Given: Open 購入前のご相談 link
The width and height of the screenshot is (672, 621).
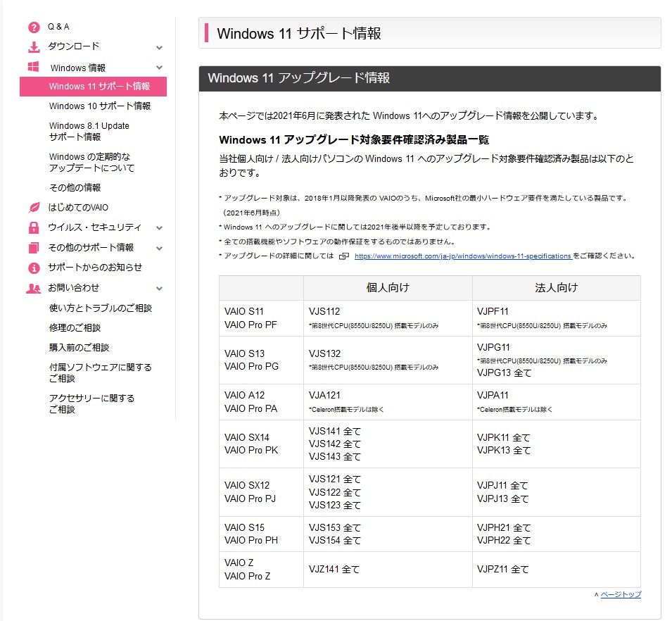Looking at the screenshot, I should tap(80, 347).
